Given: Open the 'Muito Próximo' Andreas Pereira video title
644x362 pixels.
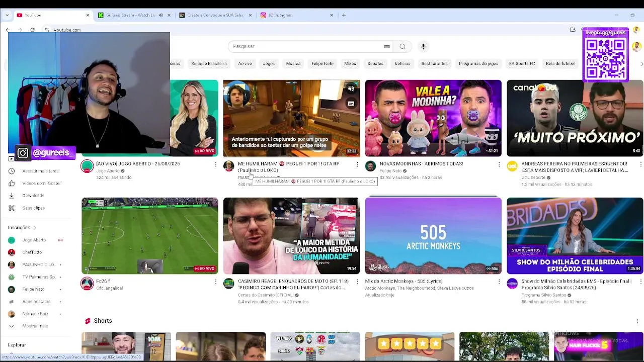Looking at the screenshot, I should click(x=575, y=167).
